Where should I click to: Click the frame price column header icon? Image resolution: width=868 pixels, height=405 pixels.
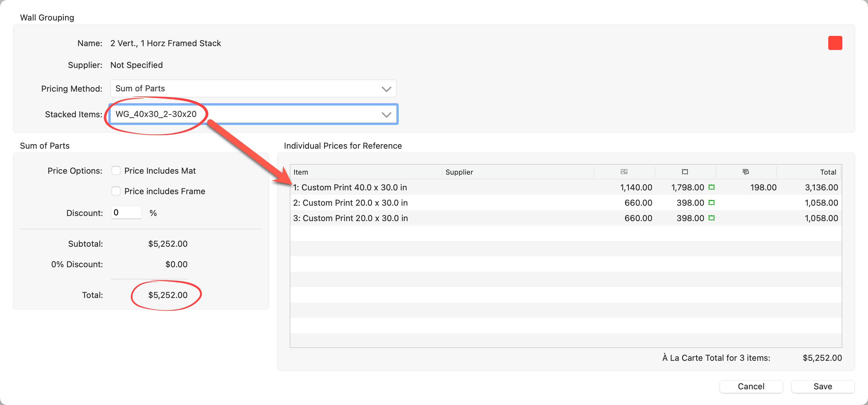click(685, 172)
